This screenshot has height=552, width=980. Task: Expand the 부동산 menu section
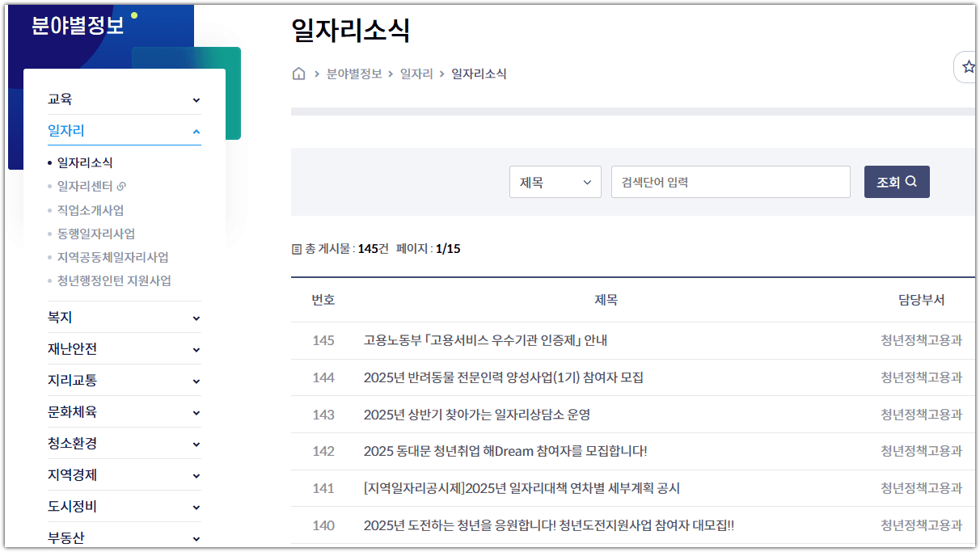196,537
